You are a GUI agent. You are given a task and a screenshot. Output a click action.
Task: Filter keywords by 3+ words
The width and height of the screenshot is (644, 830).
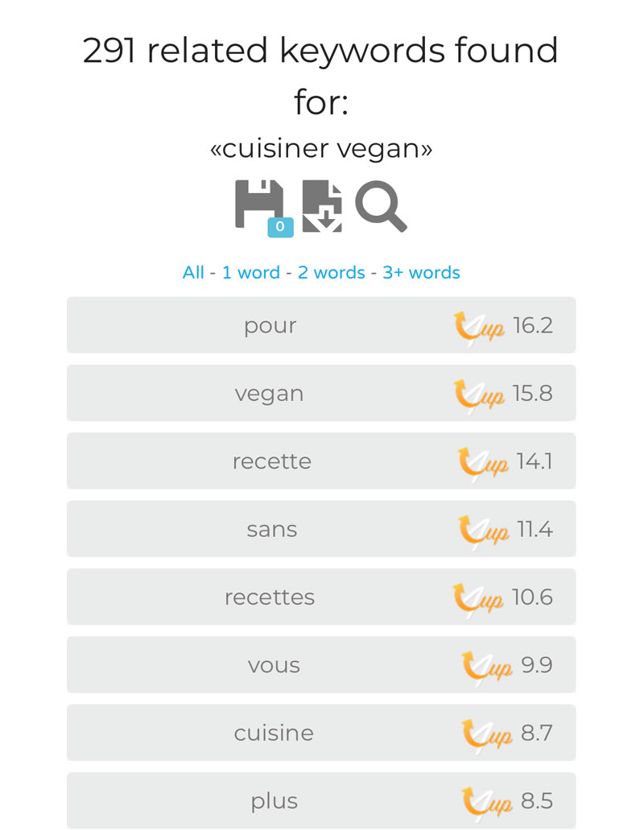[421, 273]
